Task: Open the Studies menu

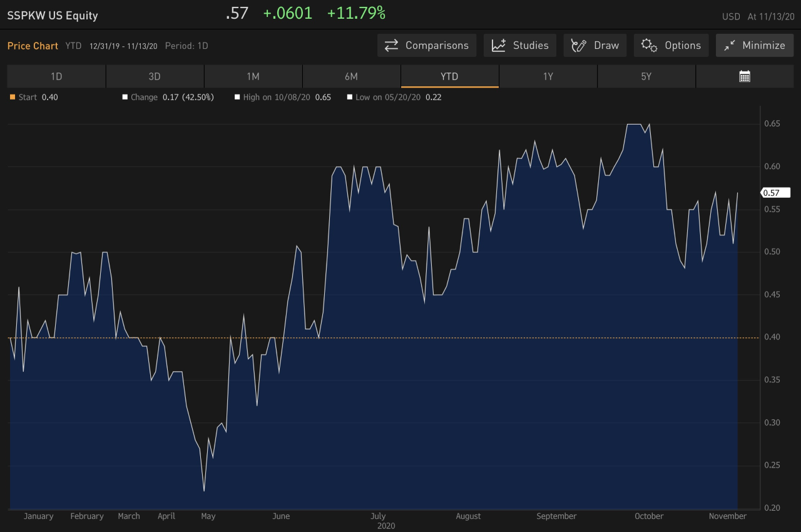Action: (520, 46)
